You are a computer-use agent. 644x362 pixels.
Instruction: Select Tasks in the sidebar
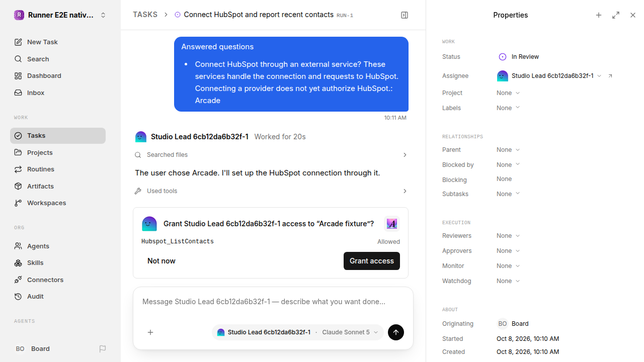click(x=58, y=136)
